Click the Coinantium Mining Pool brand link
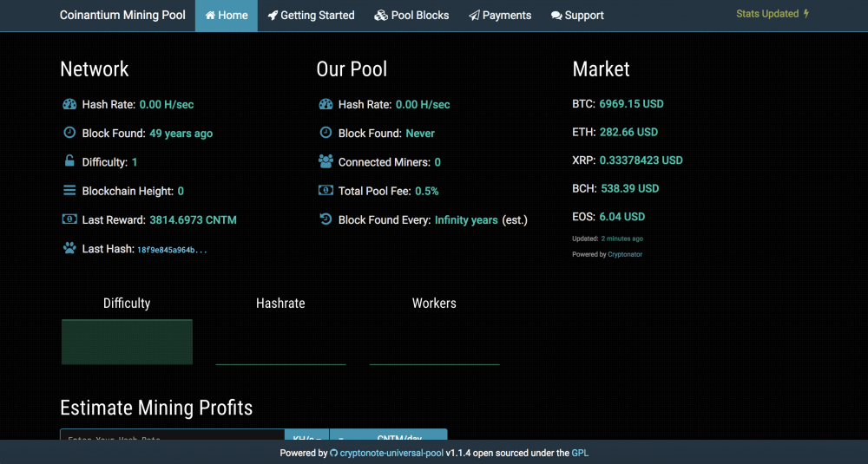The height and width of the screenshot is (464, 868). [123, 15]
